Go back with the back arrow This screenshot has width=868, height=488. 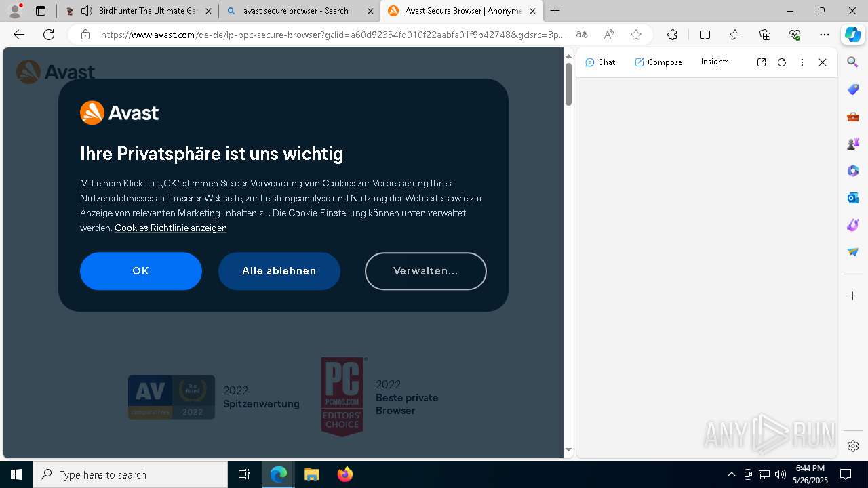(19, 35)
